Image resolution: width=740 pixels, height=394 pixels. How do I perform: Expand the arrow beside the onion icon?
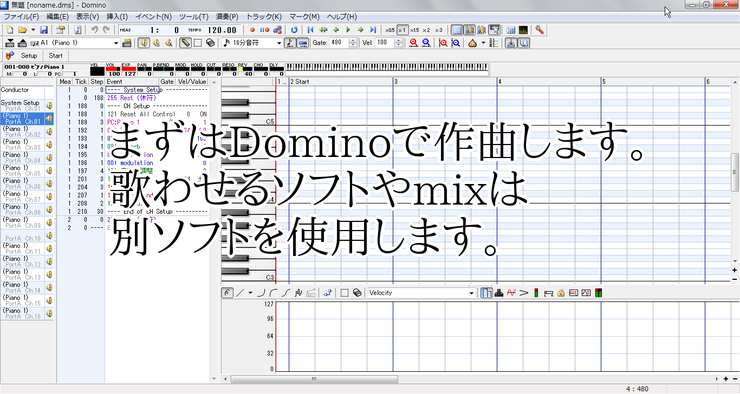pos(483,43)
